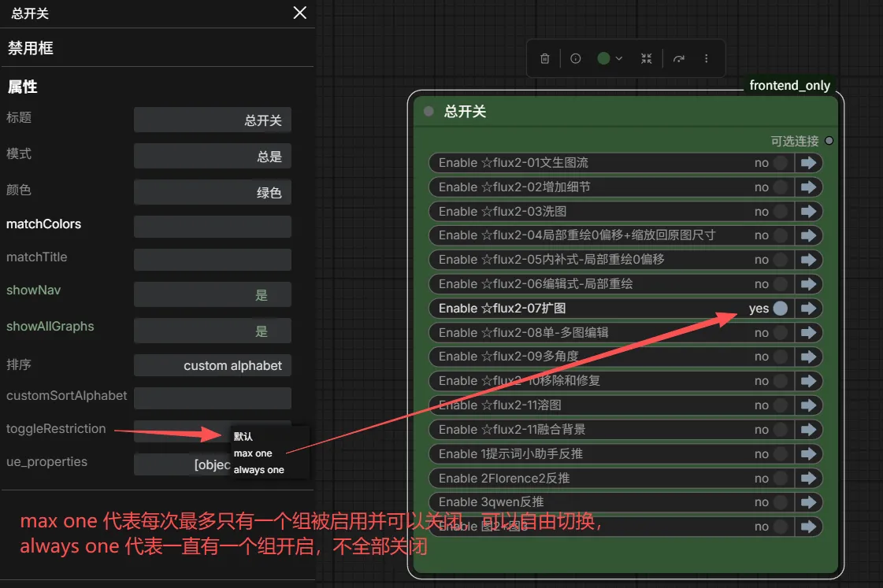Enable the flux2-11融合背景 toggle
Screen dimensions: 883x588
[780, 429]
